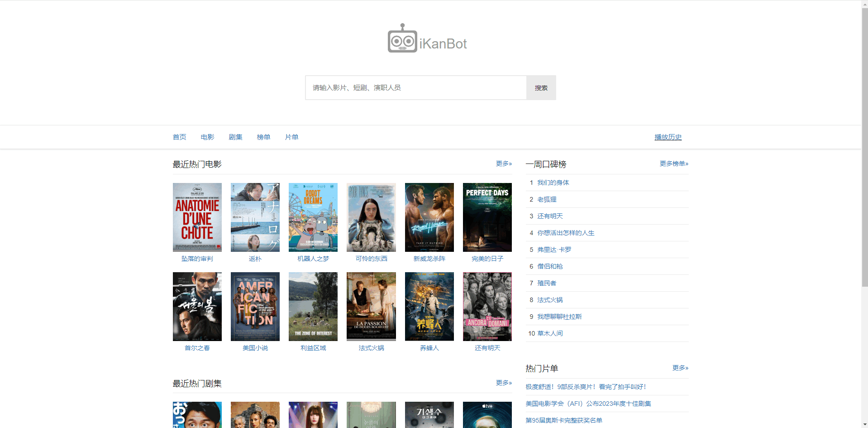Viewport: 868px width, 428px height.
Task: Open the 首页 nav tab
Action: 179,137
